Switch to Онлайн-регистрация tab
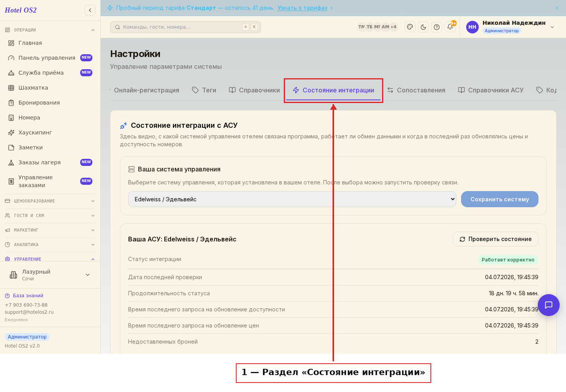 tap(146, 90)
